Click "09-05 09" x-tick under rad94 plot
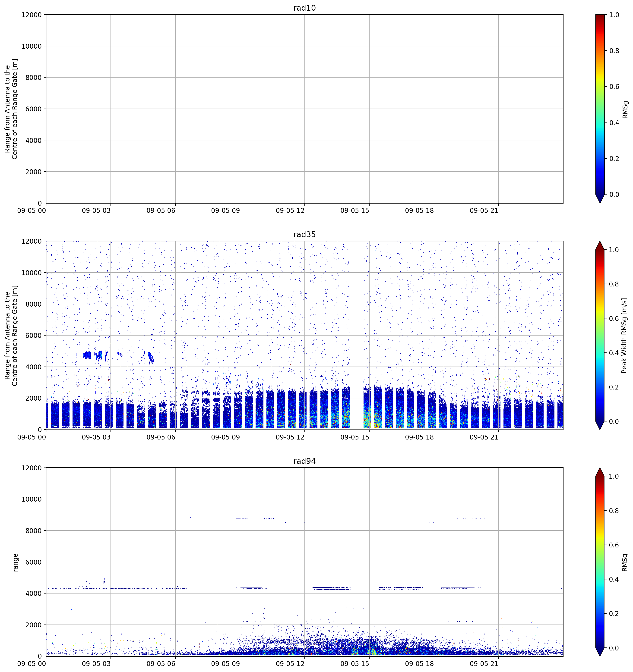633x672 pixels. [225, 664]
